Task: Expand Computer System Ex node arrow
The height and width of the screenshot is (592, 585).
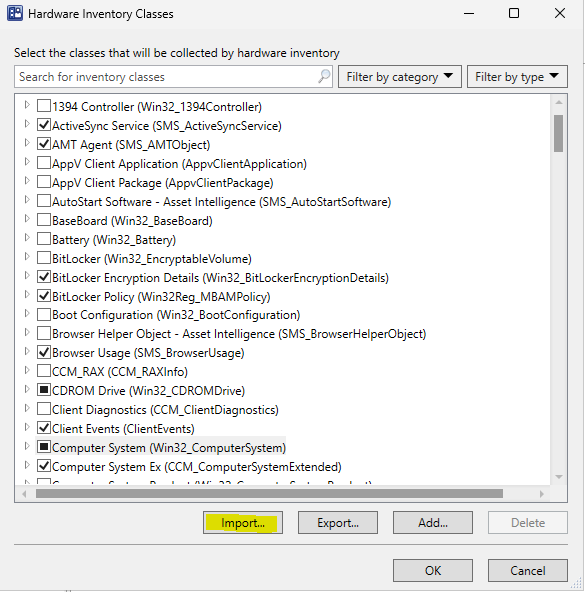Action: (27, 465)
